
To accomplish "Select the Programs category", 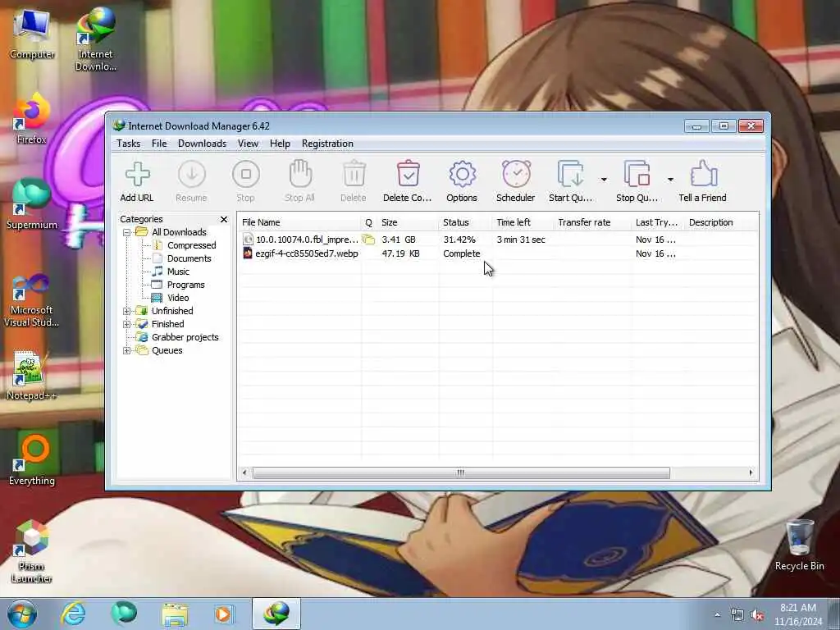I will pyautogui.click(x=186, y=285).
